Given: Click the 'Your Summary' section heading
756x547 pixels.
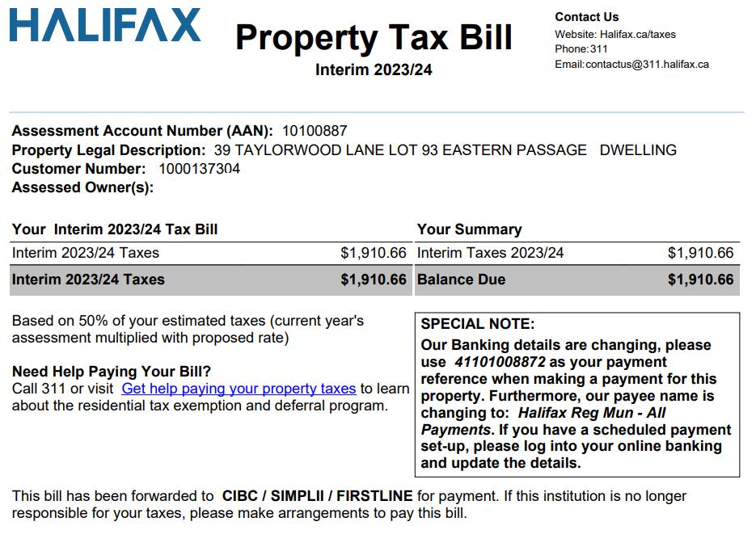Looking at the screenshot, I should coord(469,229).
